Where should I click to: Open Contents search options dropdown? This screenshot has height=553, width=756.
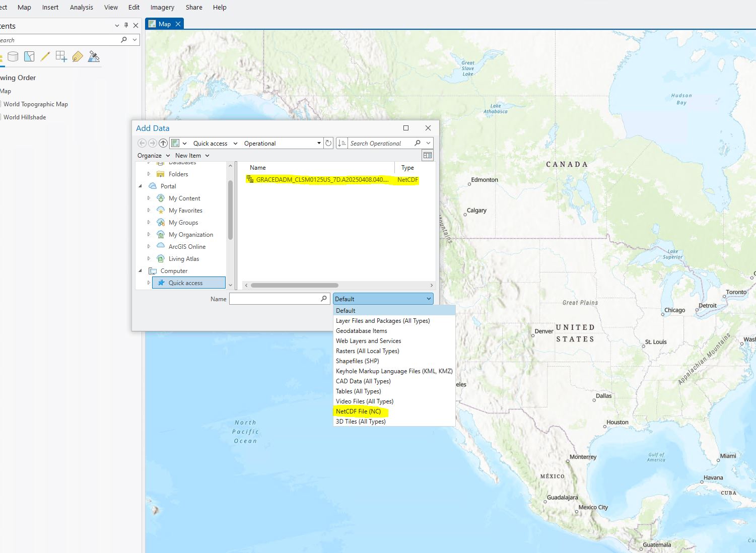point(134,40)
